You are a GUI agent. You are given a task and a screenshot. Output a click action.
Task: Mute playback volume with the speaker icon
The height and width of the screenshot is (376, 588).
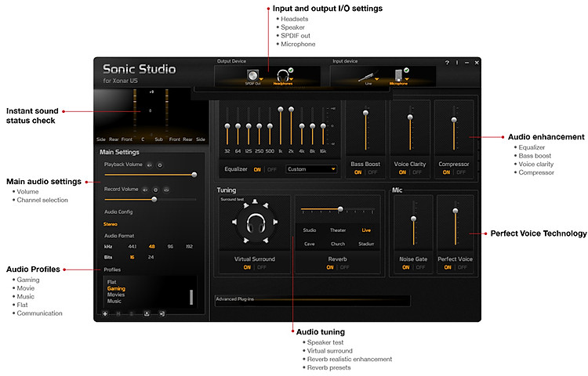pyautogui.click(x=151, y=165)
